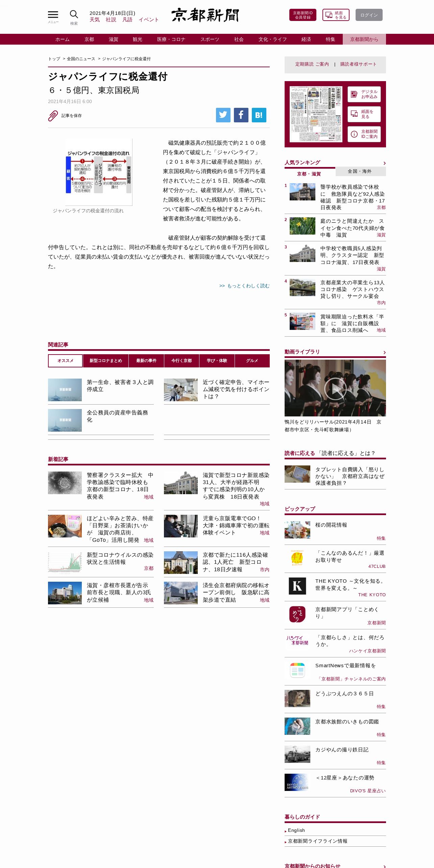Open the 観光 nav item
Viewport: 434px width, 868px height.
(138, 39)
